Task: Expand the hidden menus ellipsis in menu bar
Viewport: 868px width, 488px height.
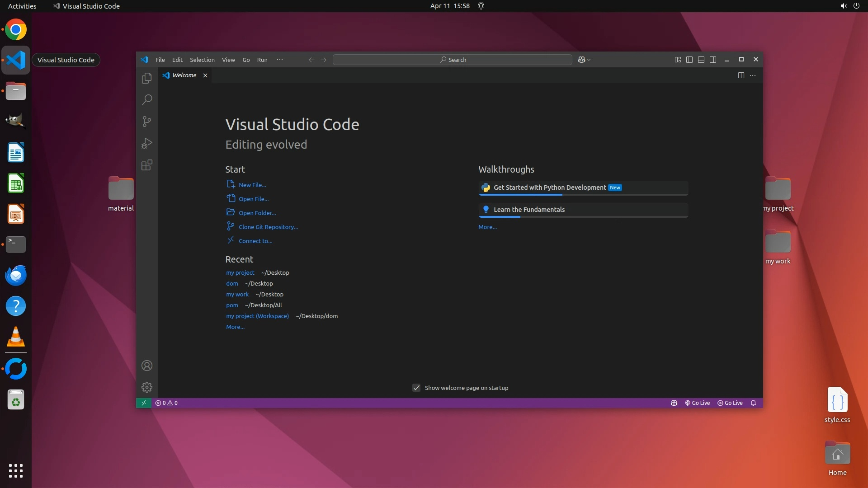Action: tap(280, 60)
